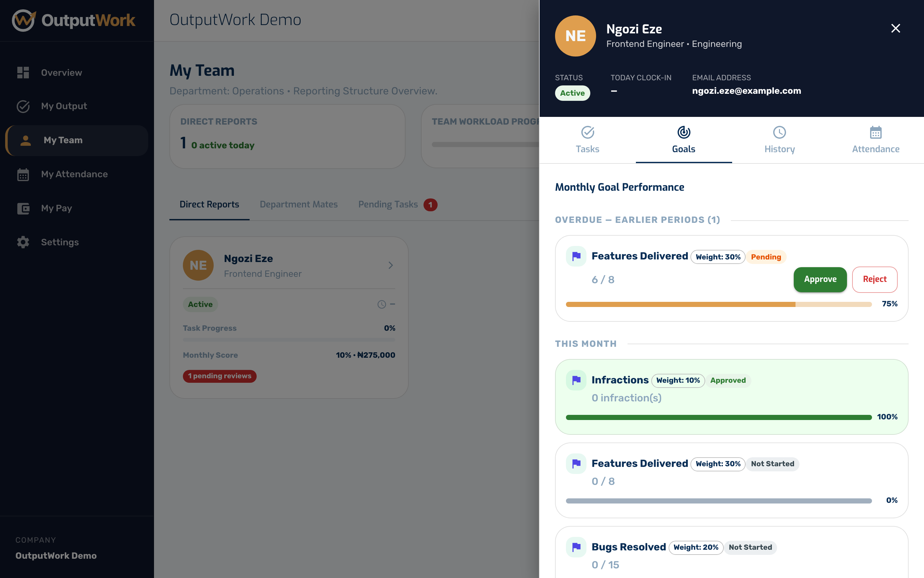Click ngozi.eze@example.com email address
924x578 pixels.
(x=747, y=91)
